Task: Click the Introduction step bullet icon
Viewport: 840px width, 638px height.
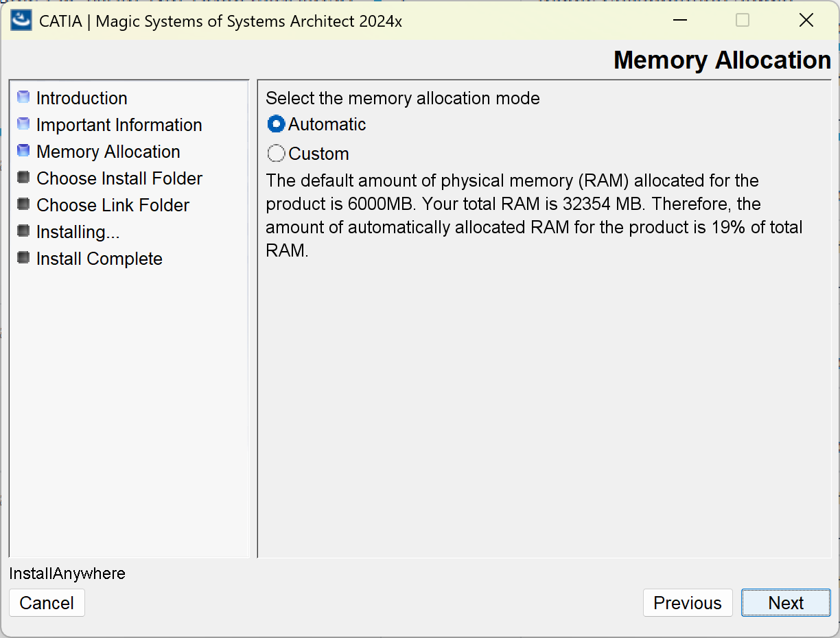Action: (24, 97)
